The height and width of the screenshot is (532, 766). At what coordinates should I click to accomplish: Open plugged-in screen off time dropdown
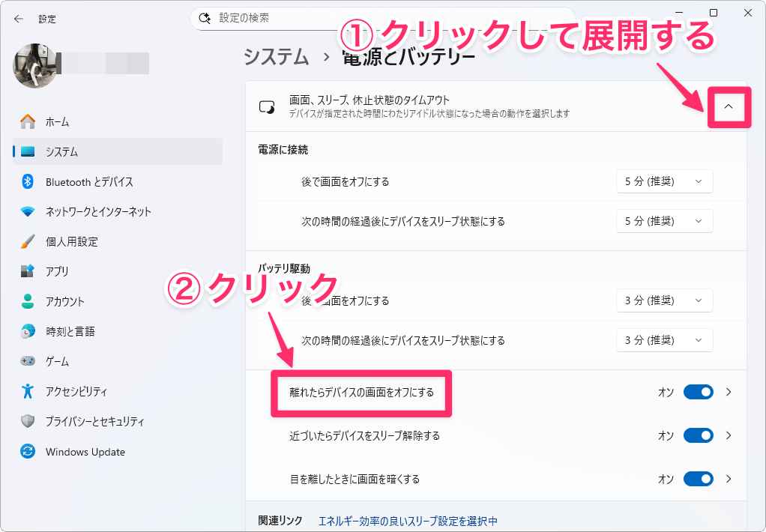pyautogui.click(x=664, y=181)
